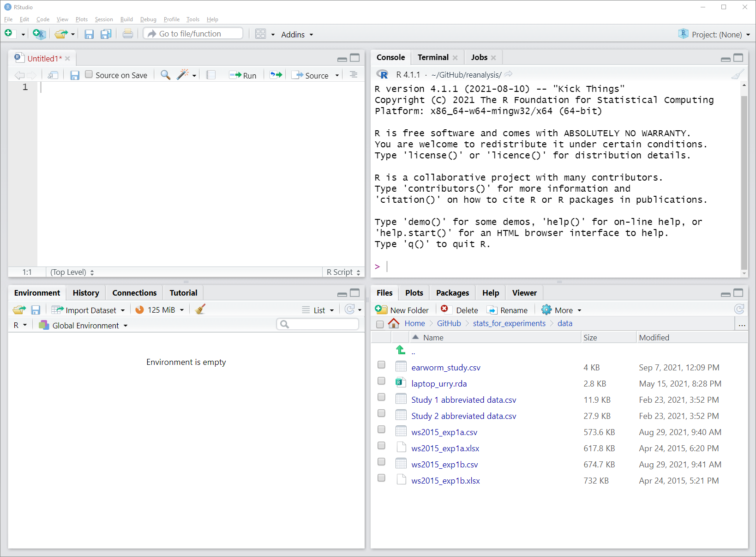Switch to the History tab
This screenshot has width=756, height=557.
[x=86, y=293]
